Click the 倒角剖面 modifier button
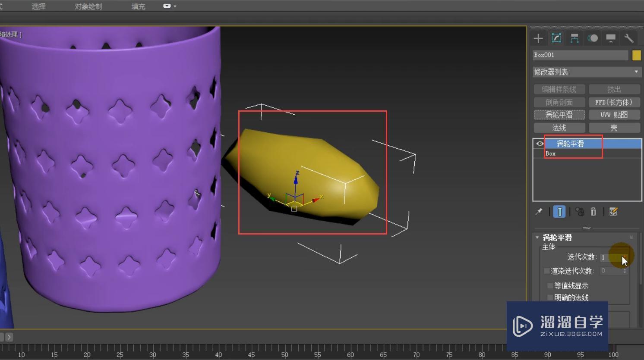 click(559, 102)
